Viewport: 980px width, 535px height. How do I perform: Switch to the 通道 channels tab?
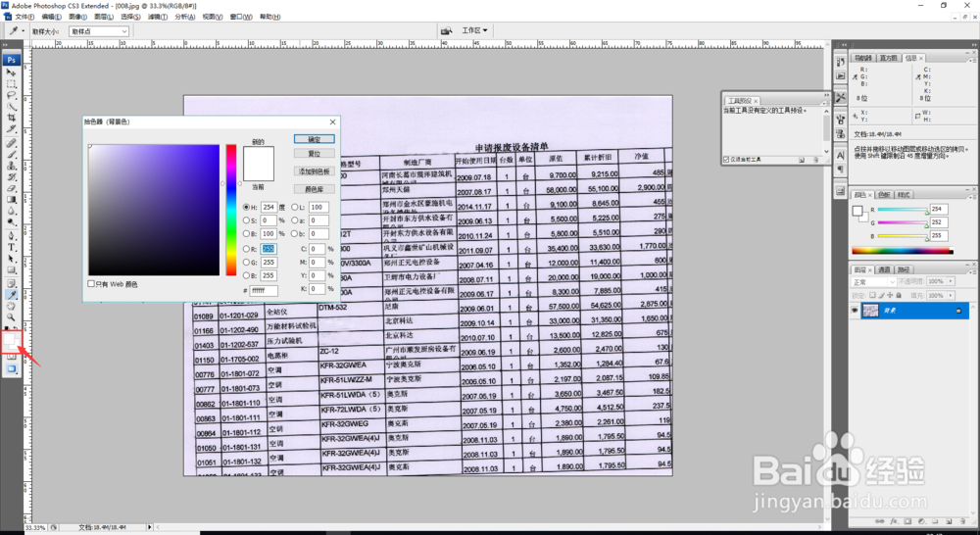pos(884,270)
